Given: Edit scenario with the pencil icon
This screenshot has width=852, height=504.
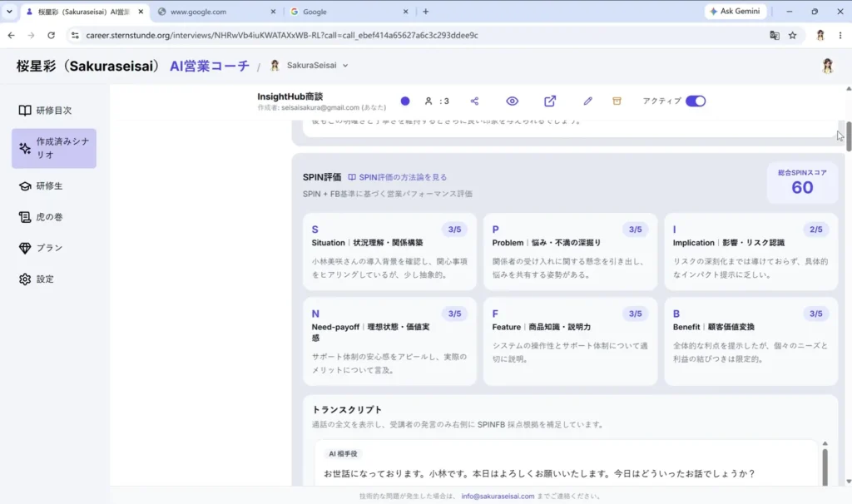Looking at the screenshot, I should 587,101.
